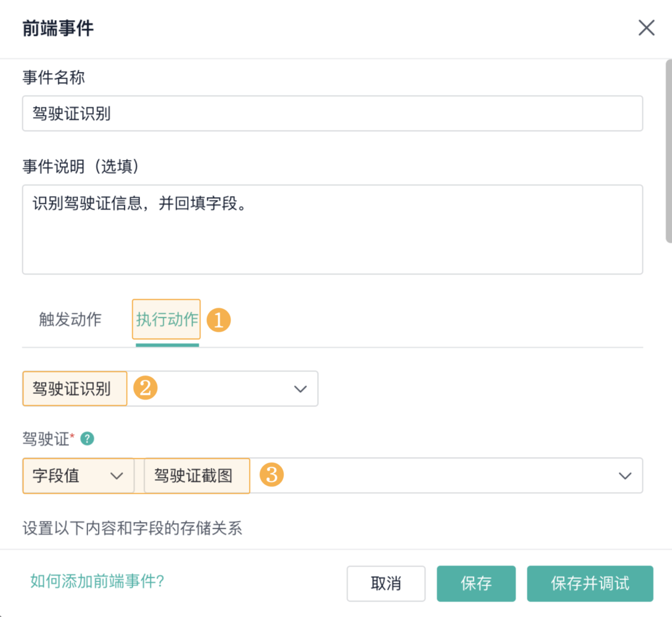Expand the 驾驶证识别 action dropdown arrow
672x617 pixels.
tap(300, 389)
